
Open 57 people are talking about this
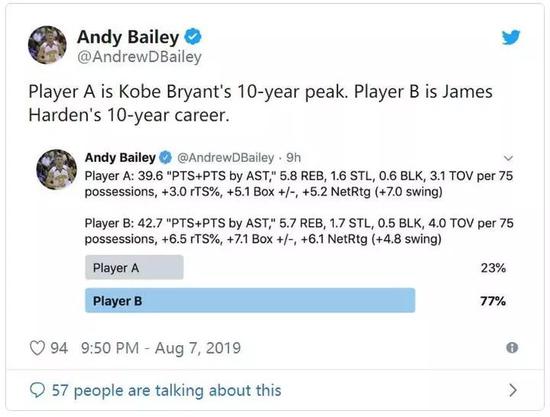[x=167, y=390]
